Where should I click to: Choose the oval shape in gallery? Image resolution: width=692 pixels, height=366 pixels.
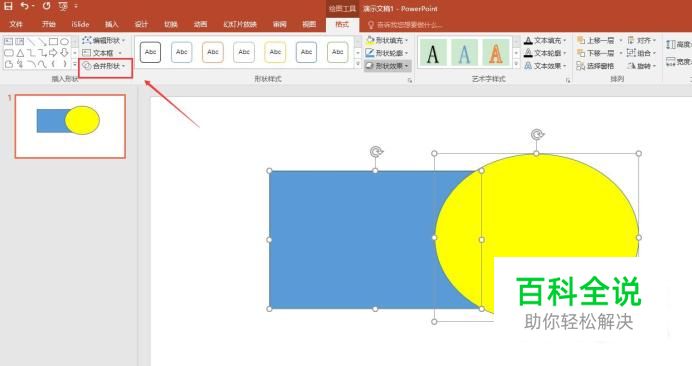pos(64,42)
